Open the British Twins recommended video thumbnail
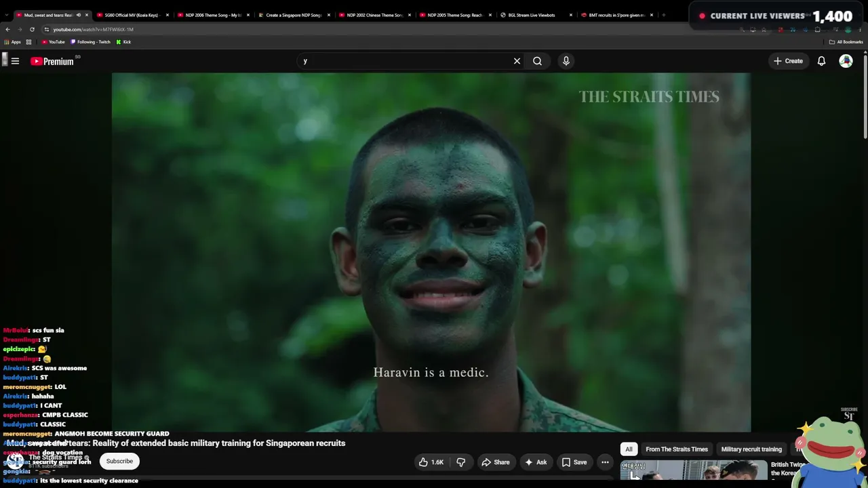 (x=694, y=470)
